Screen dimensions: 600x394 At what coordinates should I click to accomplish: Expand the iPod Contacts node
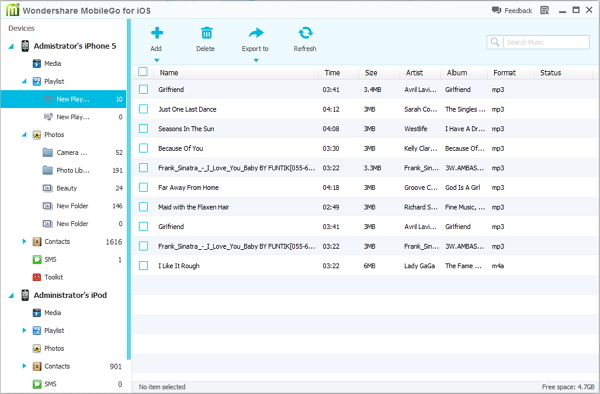pos(24,366)
